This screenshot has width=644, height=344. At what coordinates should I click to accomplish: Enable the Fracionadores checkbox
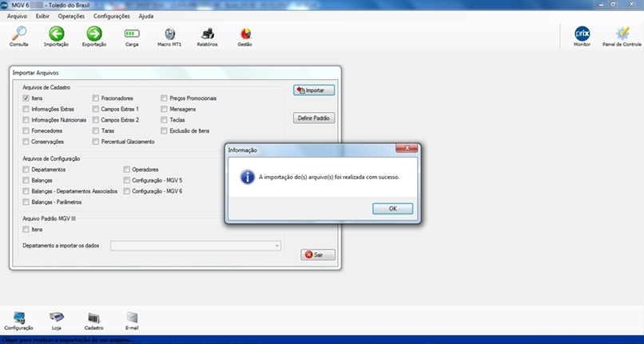(x=96, y=98)
